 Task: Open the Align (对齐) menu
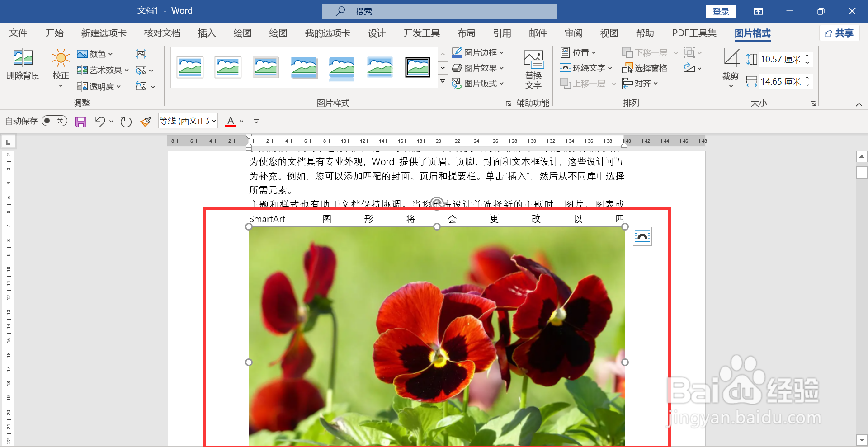click(640, 83)
